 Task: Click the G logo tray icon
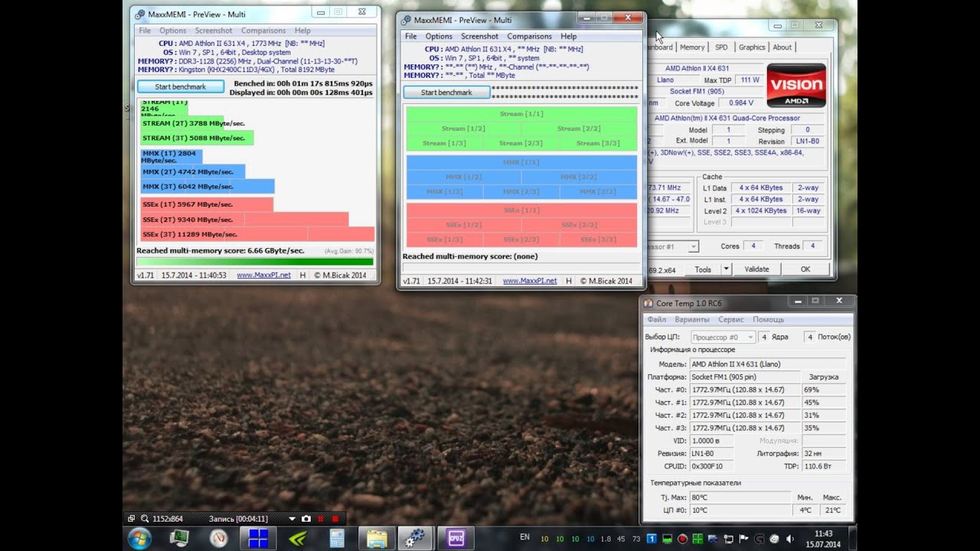[759, 539]
